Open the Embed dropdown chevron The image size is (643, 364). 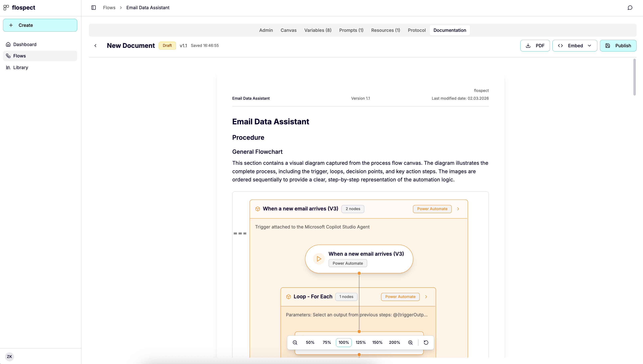coord(590,45)
